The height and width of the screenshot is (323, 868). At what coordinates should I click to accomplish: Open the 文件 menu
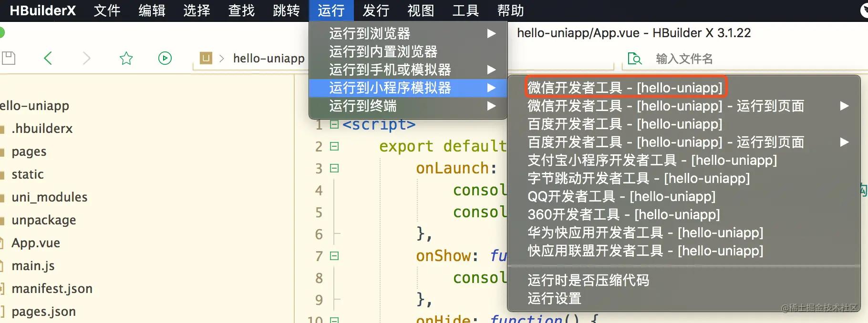tap(107, 10)
